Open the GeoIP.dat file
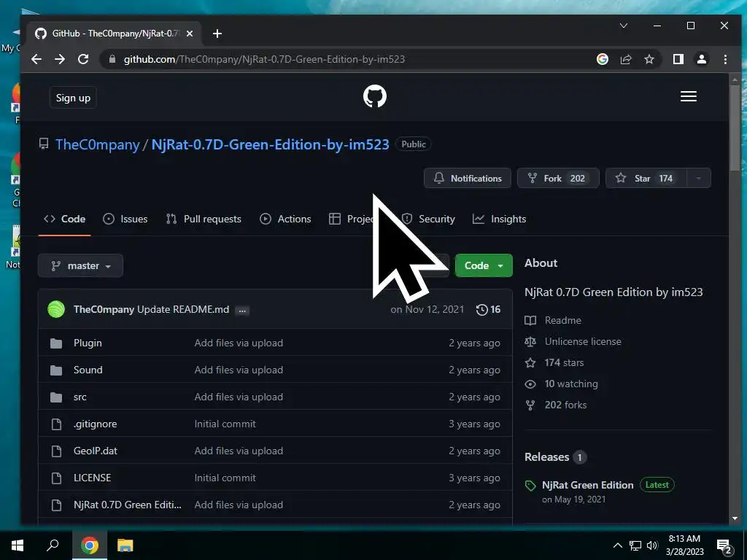 pyautogui.click(x=96, y=451)
